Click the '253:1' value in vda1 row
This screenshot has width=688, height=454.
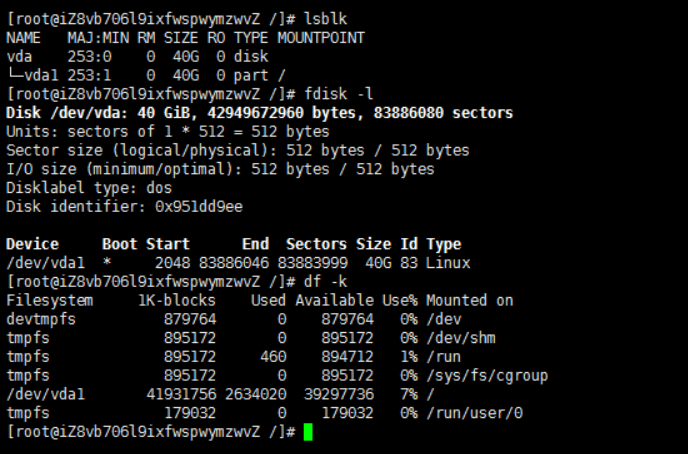point(90,75)
